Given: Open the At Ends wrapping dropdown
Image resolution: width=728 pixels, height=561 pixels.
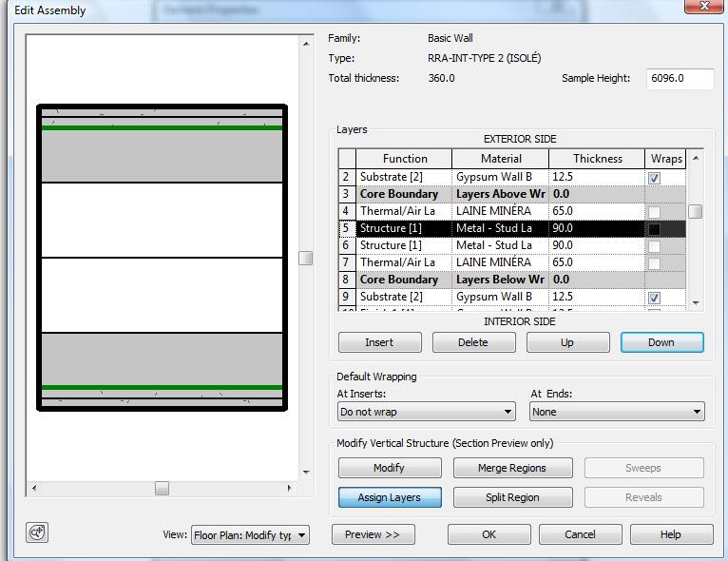Looking at the screenshot, I should click(617, 412).
